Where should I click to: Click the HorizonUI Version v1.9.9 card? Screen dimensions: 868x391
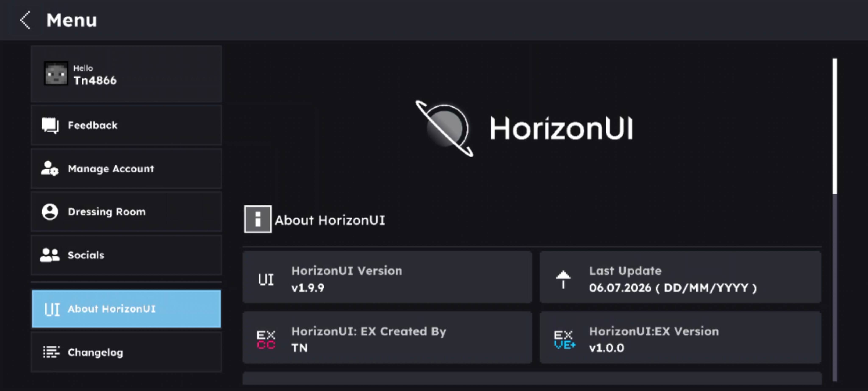click(387, 277)
